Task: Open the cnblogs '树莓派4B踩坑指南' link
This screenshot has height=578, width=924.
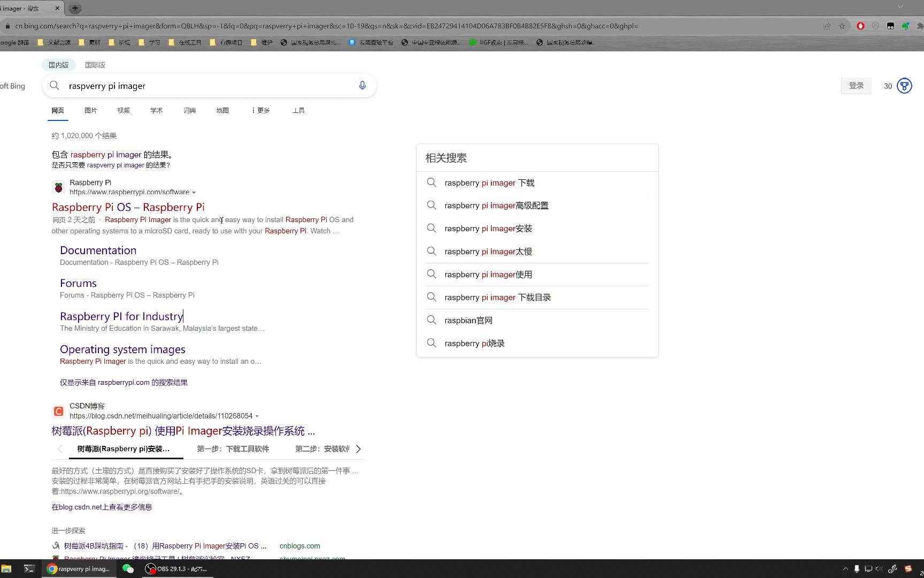Action: tap(165, 546)
